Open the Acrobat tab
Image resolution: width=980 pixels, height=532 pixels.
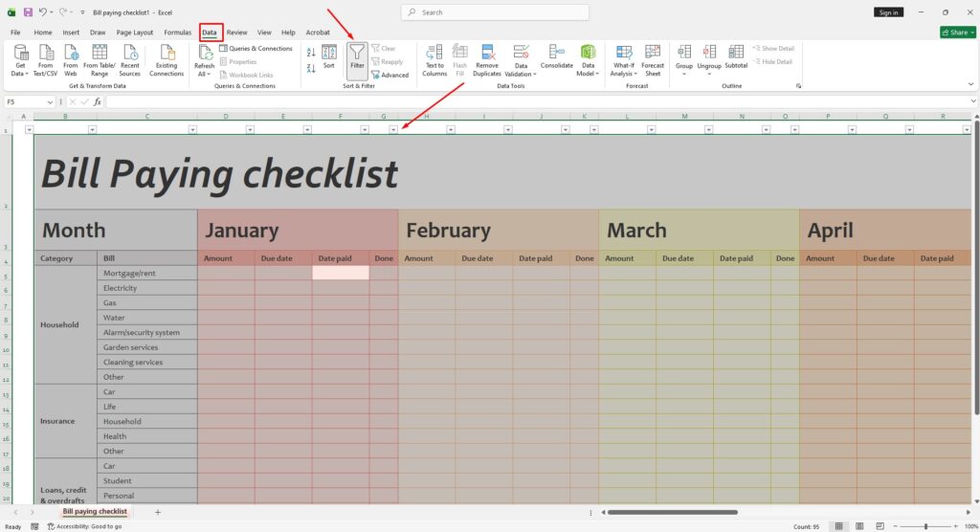(x=318, y=33)
